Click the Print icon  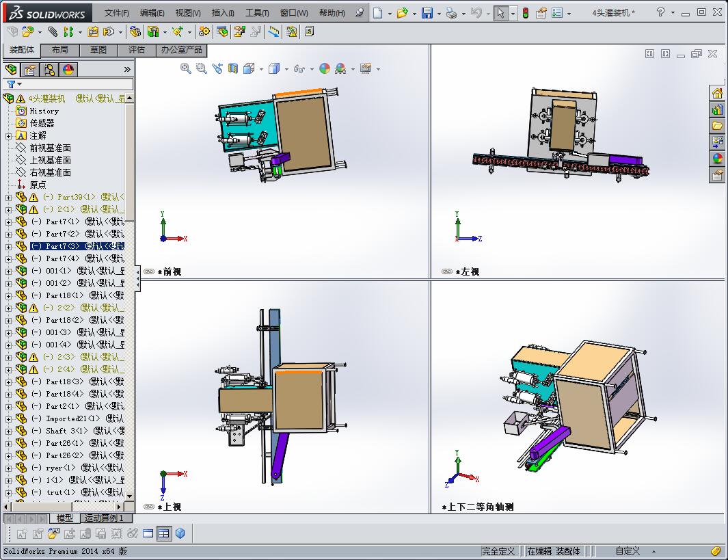(x=451, y=13)
